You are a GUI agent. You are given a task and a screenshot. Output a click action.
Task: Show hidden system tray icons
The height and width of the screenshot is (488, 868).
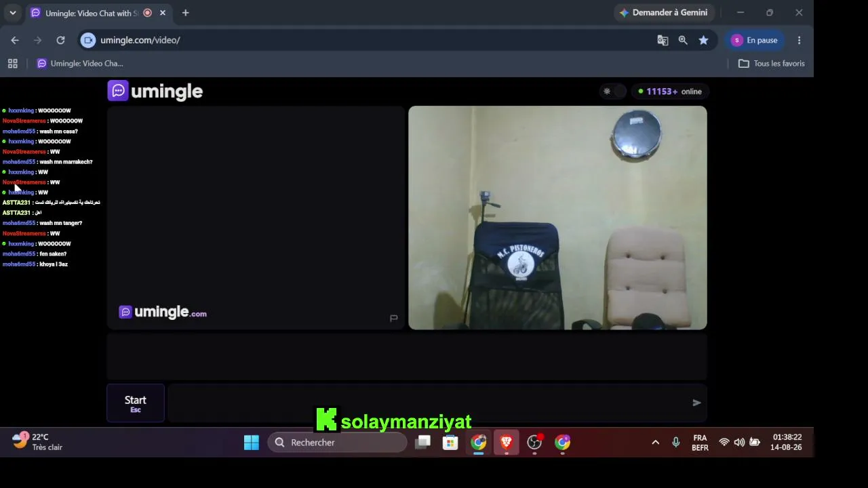click(655, 443)
